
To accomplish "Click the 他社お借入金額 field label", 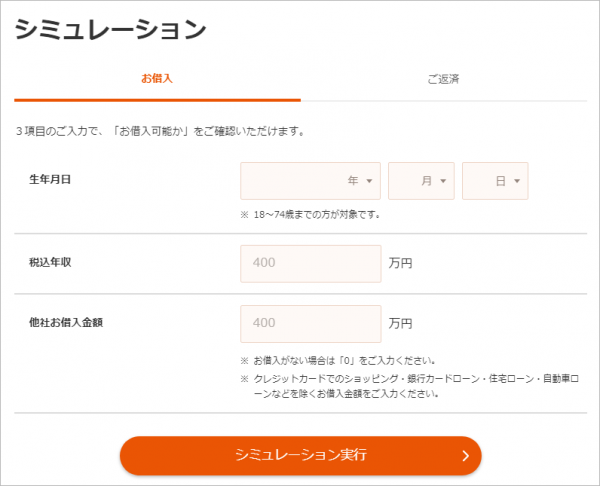I will pyautogui.click(x=66, y=322).
